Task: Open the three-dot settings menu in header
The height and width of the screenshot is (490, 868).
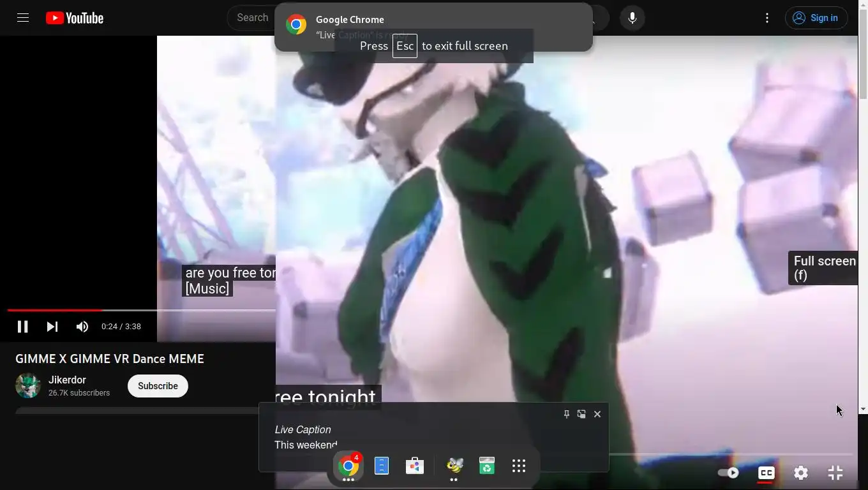Action: [767, 18]
